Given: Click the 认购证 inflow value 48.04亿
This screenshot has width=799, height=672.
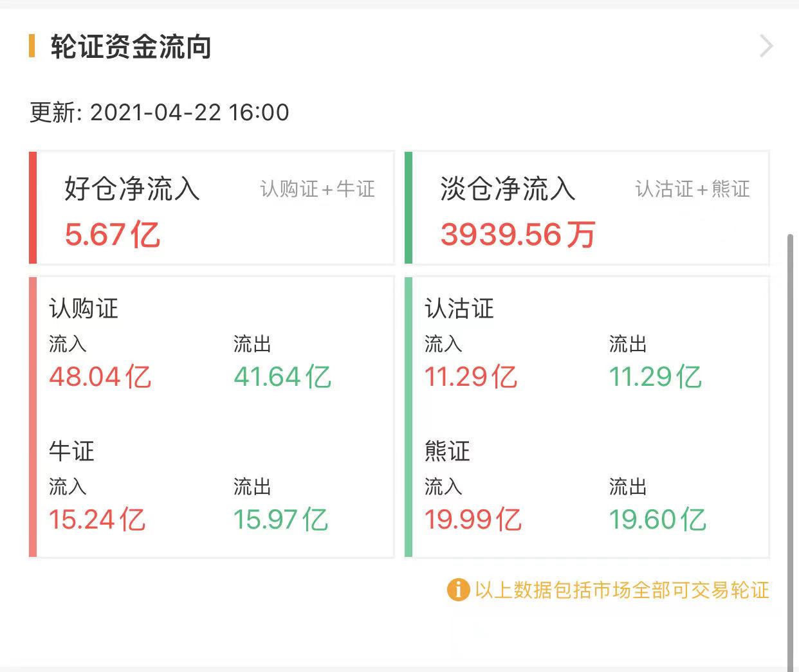Looking at the screenshot, I should click(x=100, y=377).
